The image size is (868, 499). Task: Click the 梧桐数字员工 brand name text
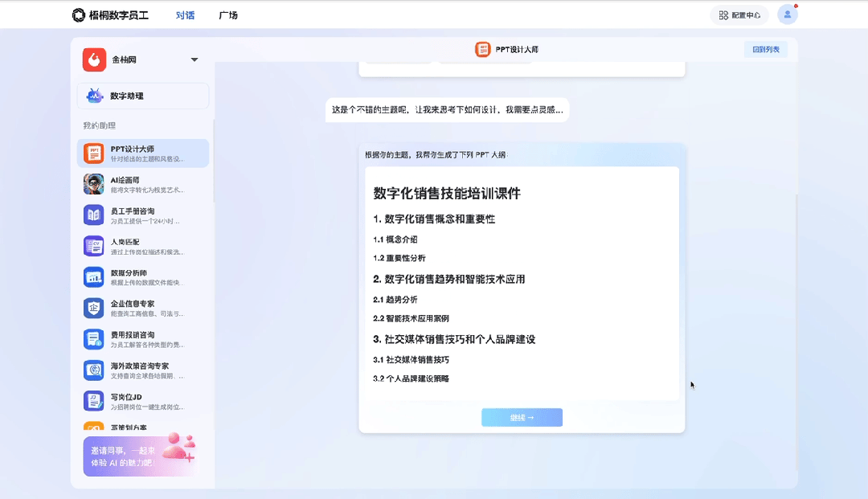click(x=118, y=15)
